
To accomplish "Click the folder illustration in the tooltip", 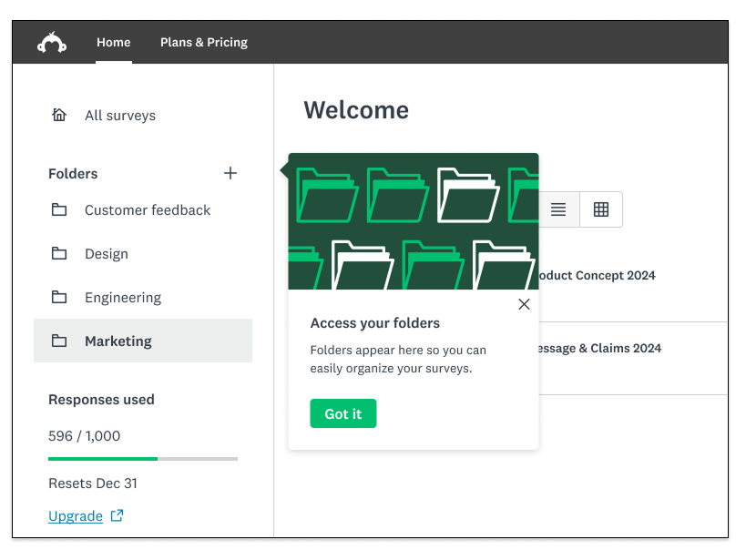I will pos(413,221).
